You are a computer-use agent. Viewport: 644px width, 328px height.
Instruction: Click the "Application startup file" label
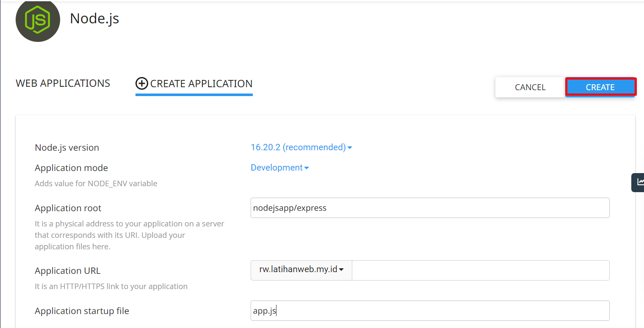pos(82,311)
